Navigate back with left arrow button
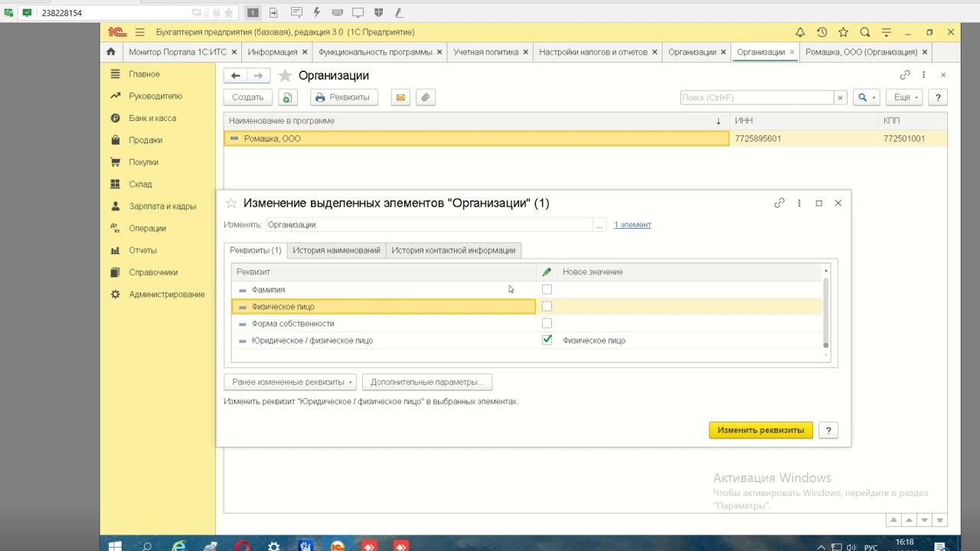Viewport: 980px width, 551px height. click(236, 76)
